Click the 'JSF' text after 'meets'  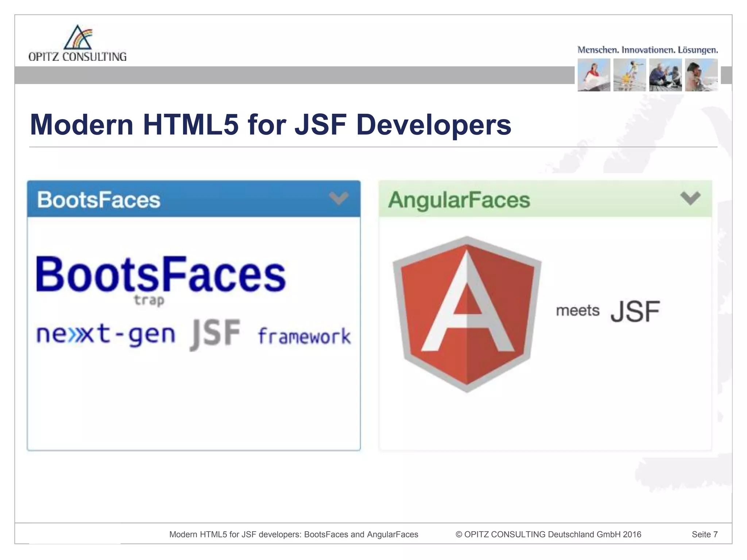[635, 312]
